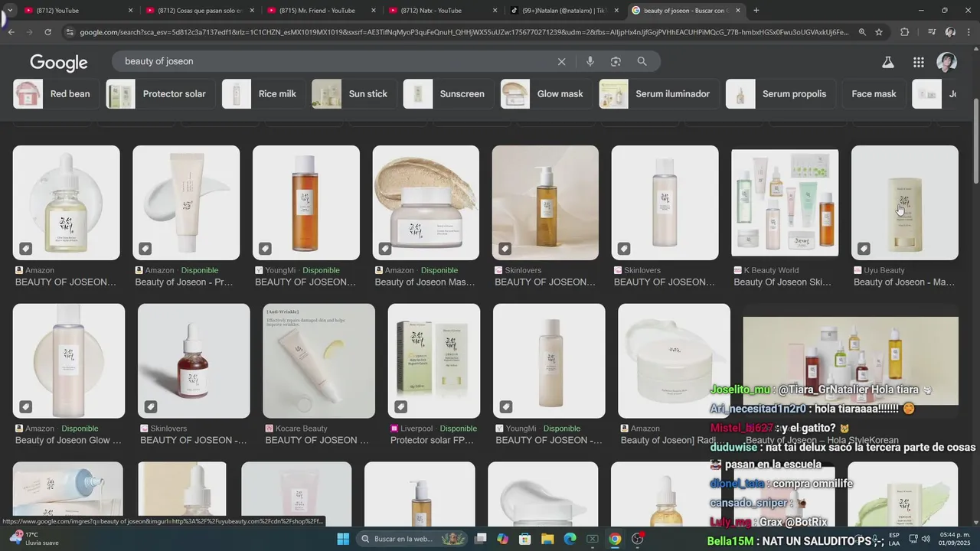Image resolution: width=980 pixels, height=551 pixels.
Task: Open Windows Start menu
Action: pos(342,539)
